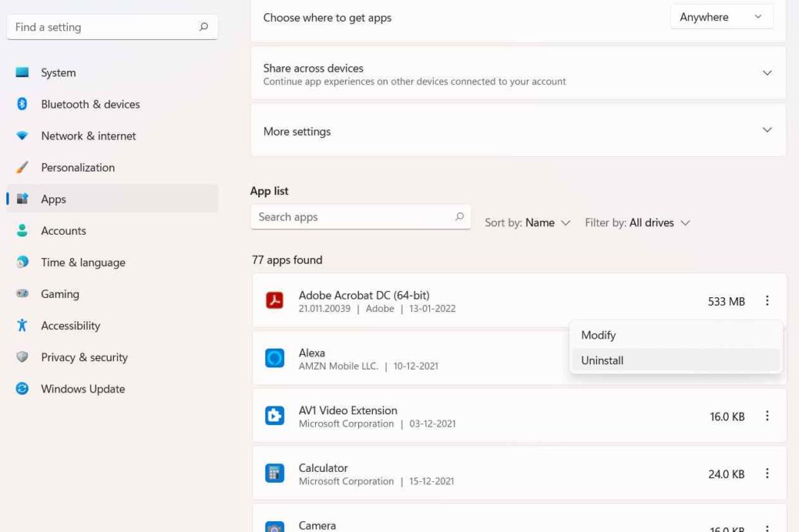Select the Network & internet wifi icon
This screenshot has height=532, width=799.
tap(22, 136)
